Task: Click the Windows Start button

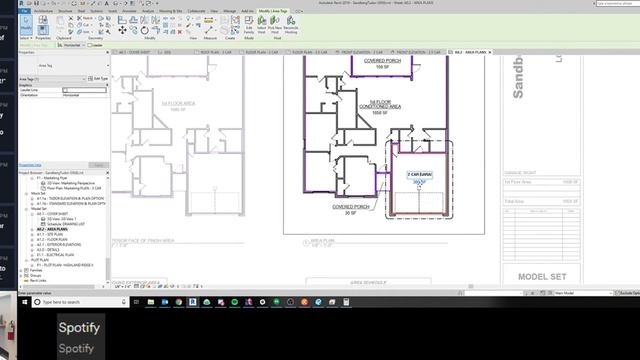Action: coord(24,302)
